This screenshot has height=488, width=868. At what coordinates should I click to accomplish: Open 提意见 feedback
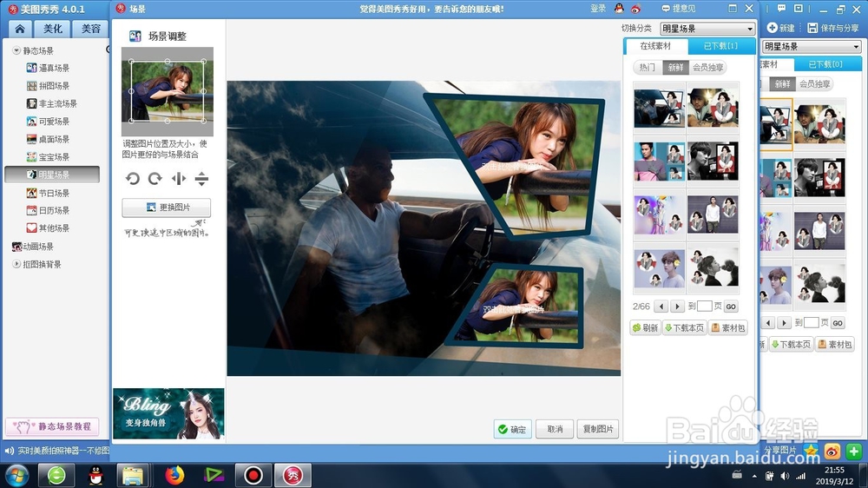(x=679, y=9)
